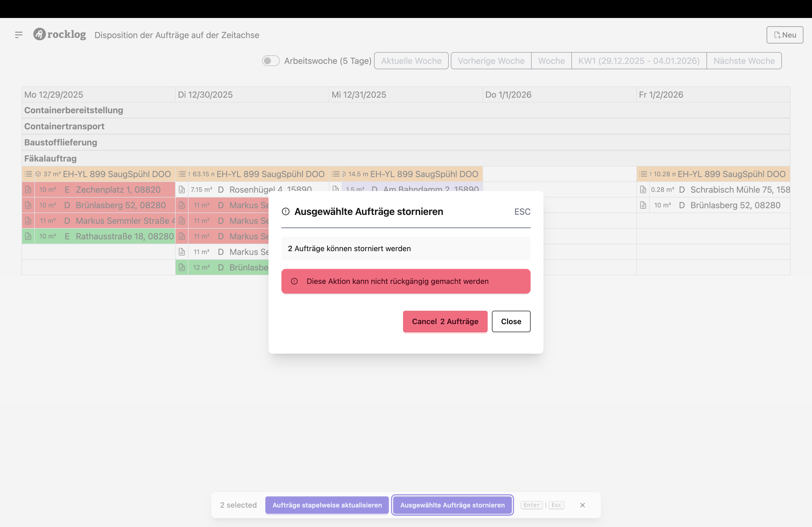Click list icon in Monday's EH-YL 899 header
This screenshot has height=527, width=812.
click(x=28, y=174)
